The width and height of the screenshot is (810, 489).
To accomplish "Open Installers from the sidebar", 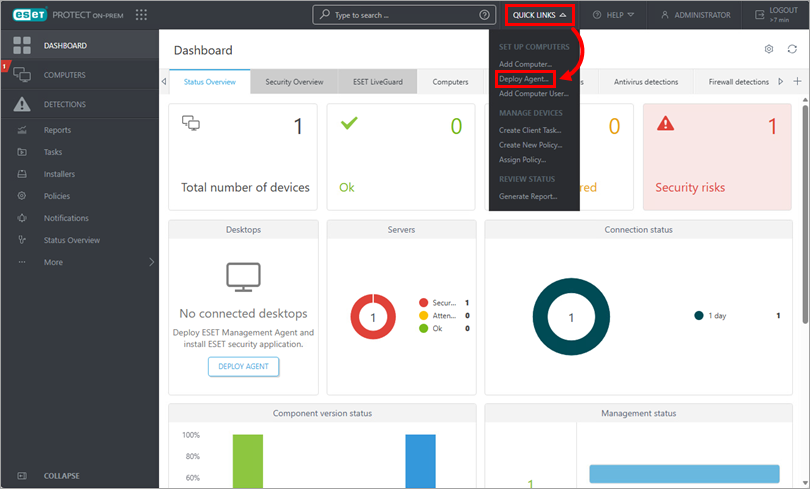I will tap(59, 174).
